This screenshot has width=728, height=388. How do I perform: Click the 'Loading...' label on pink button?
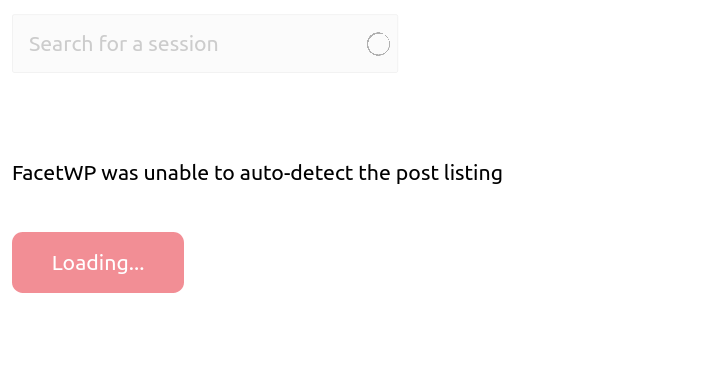click(98, 263)
